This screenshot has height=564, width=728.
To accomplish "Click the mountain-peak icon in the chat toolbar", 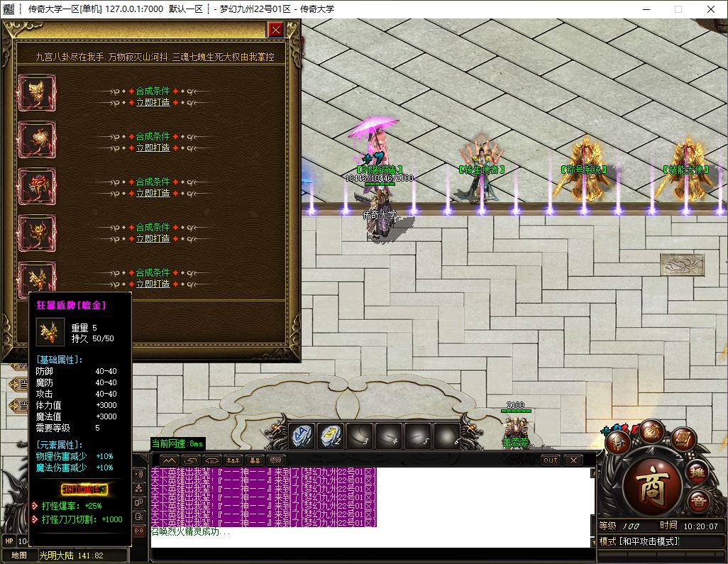I will coord(170,460).
